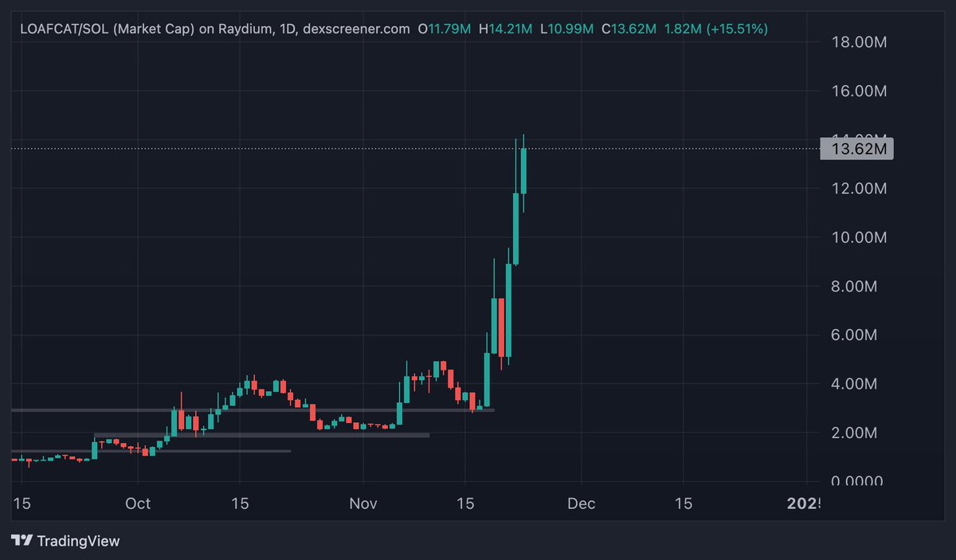Click the Dec time axis label

582,504
